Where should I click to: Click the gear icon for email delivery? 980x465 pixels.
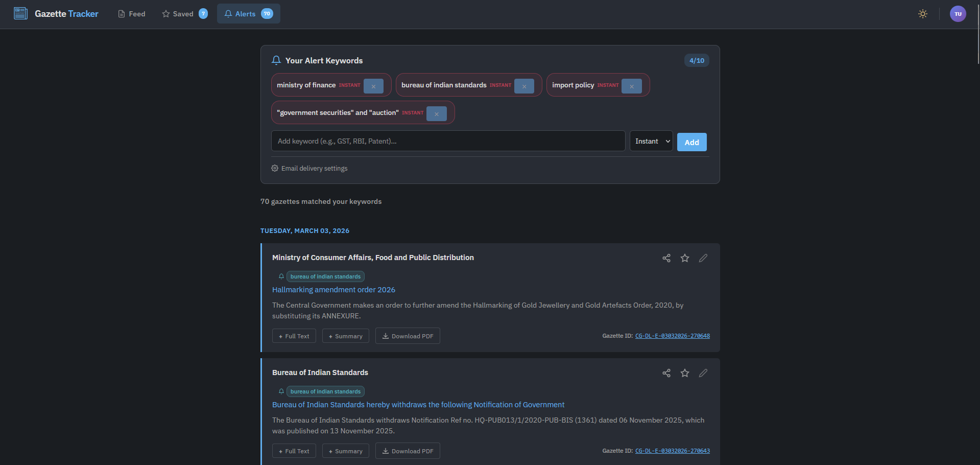pyautogui.click(x=275, y=168)
